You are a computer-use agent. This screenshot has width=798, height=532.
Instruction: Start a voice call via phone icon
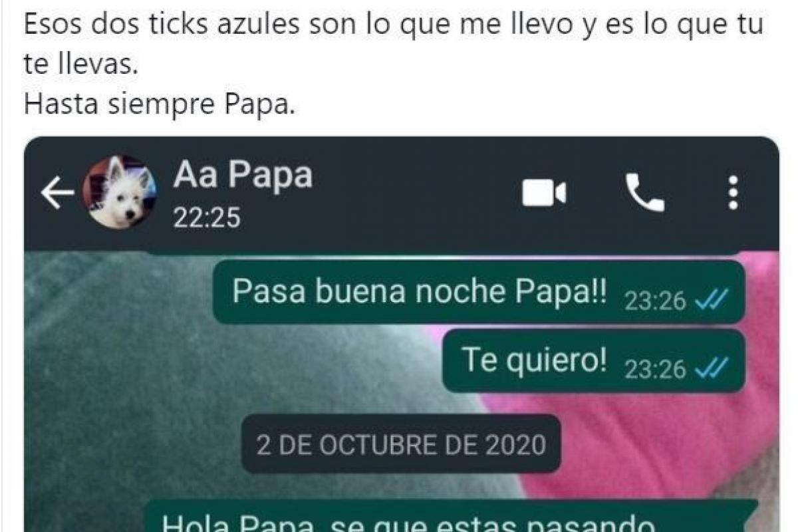(x=644, y=193)
